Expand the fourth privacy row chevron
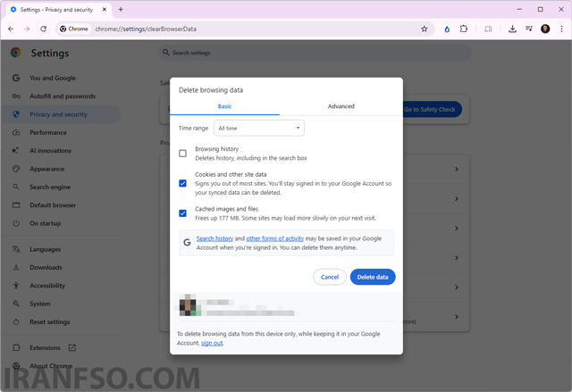 click(x=457, y=257)
